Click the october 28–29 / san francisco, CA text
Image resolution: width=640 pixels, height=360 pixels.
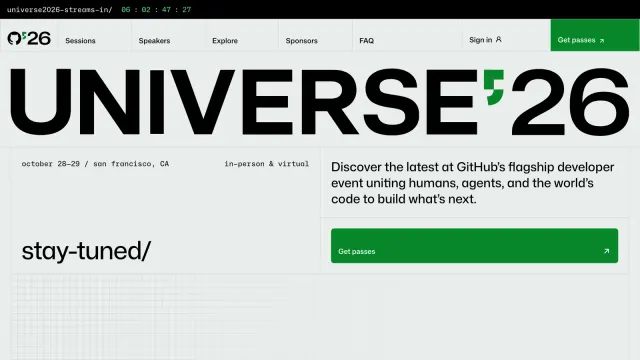pos(95,164)
